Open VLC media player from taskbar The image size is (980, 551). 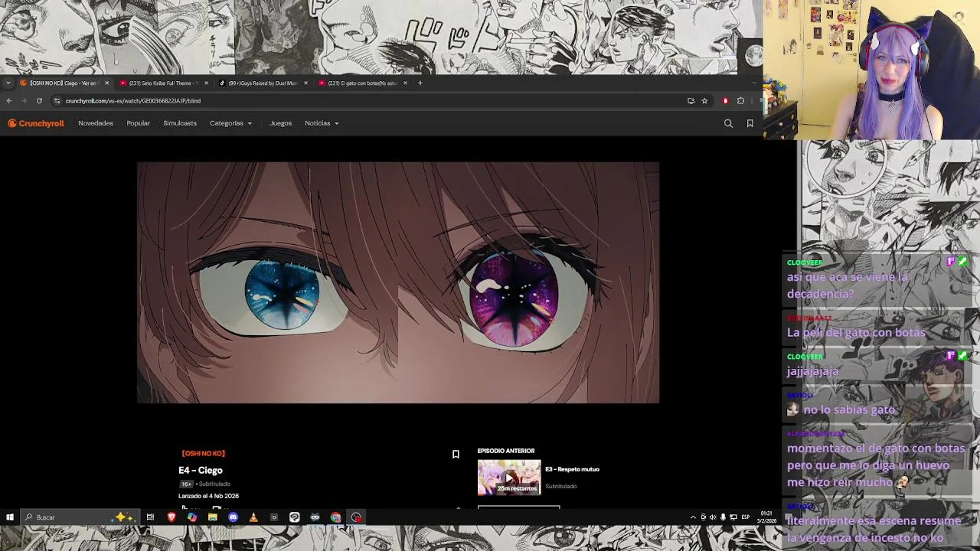point(253,517)
